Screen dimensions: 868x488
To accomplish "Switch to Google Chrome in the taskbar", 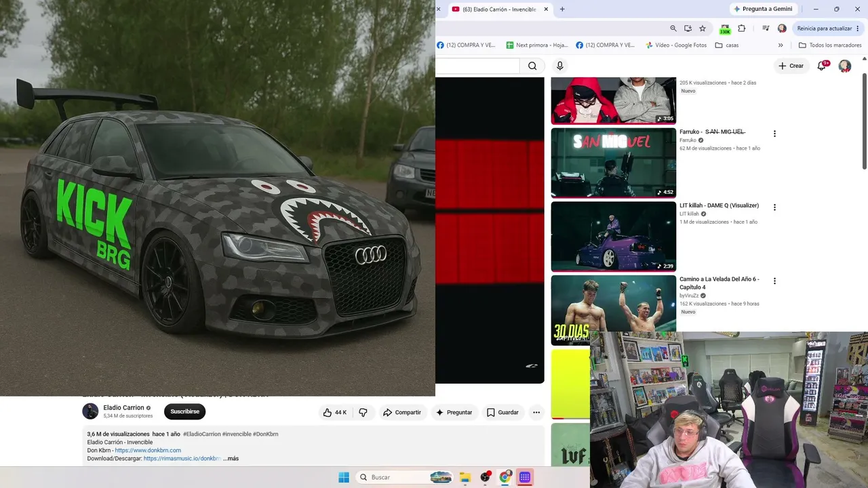I will (505, 477).
